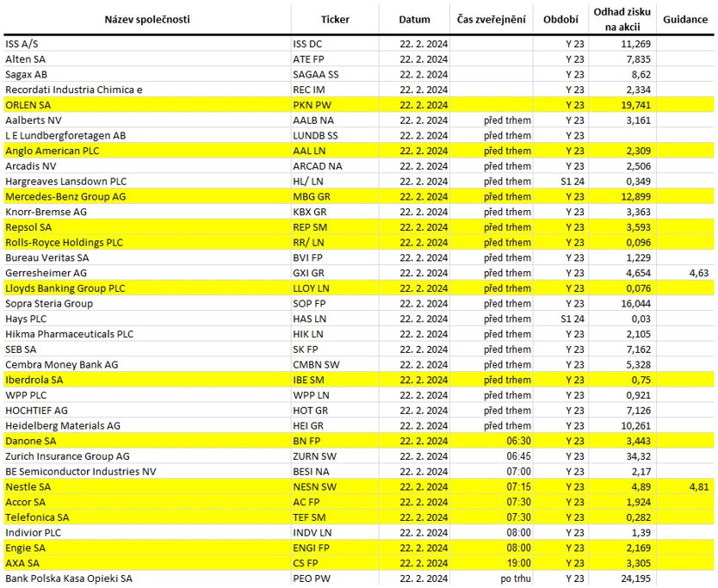Select Danone's release time "06:30"
Image resolution: width=718 pixels, height=588 pixels.
[519, 441]
